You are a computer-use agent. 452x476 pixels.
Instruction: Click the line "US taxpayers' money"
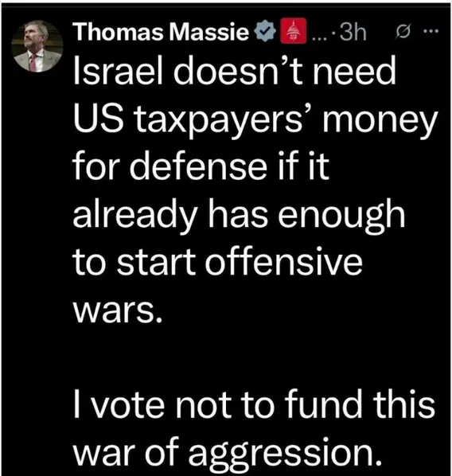pyautogui.click(x=255, y=120)
